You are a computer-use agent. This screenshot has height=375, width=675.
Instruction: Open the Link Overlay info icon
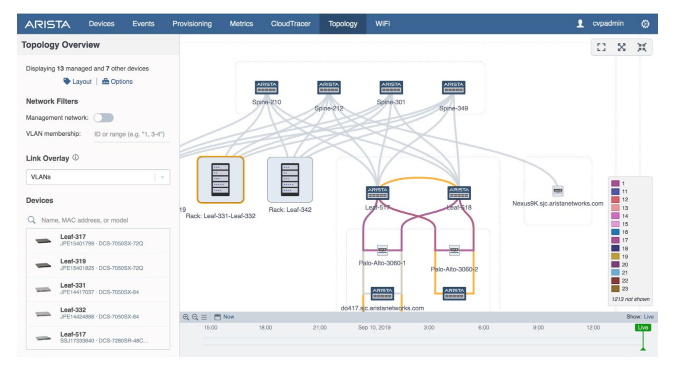coord(76,158)
